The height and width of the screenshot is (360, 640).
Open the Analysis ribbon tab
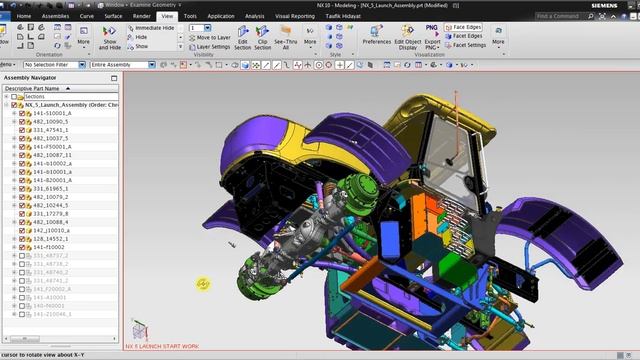[254, 16]
